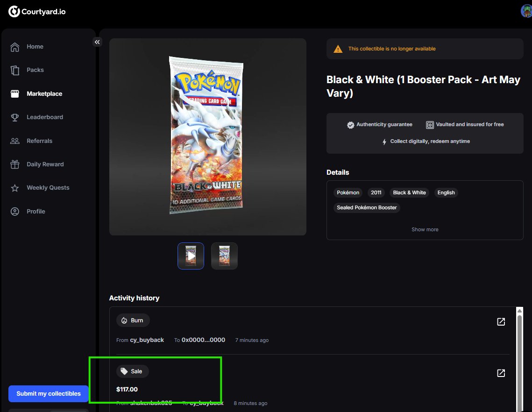Click the 0x0000...0000 address link
The width and height of the screenshot is (532, 412).
coord(203,340)
